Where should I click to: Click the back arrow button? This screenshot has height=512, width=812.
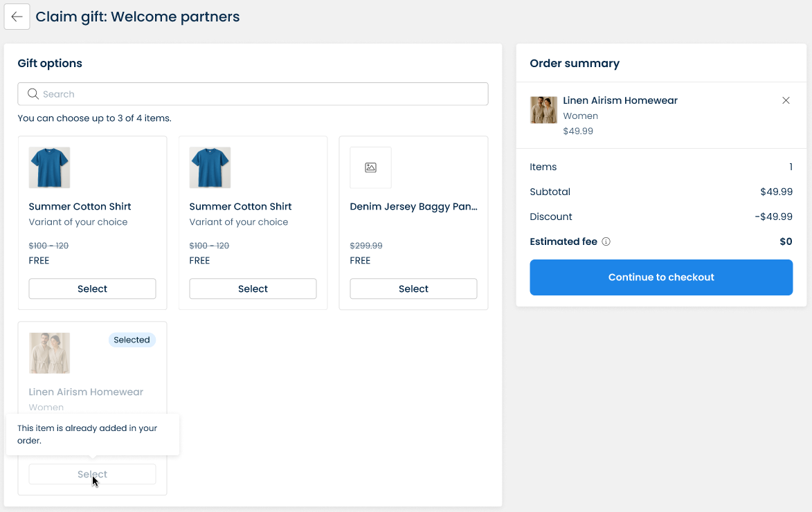[17, 17]
